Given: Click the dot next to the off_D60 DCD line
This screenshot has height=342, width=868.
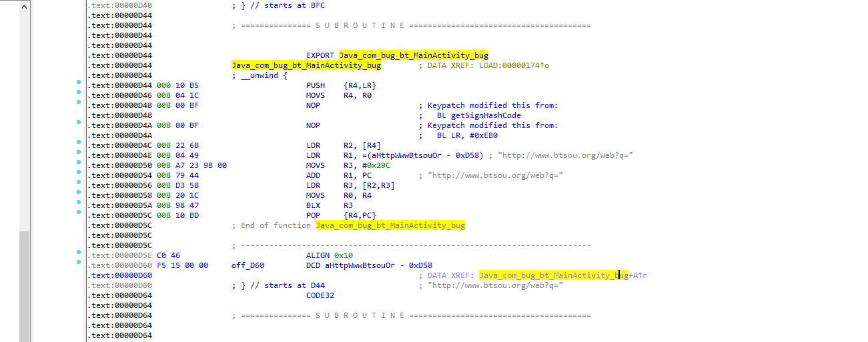Looking at the screenshot, I should 79,263.
